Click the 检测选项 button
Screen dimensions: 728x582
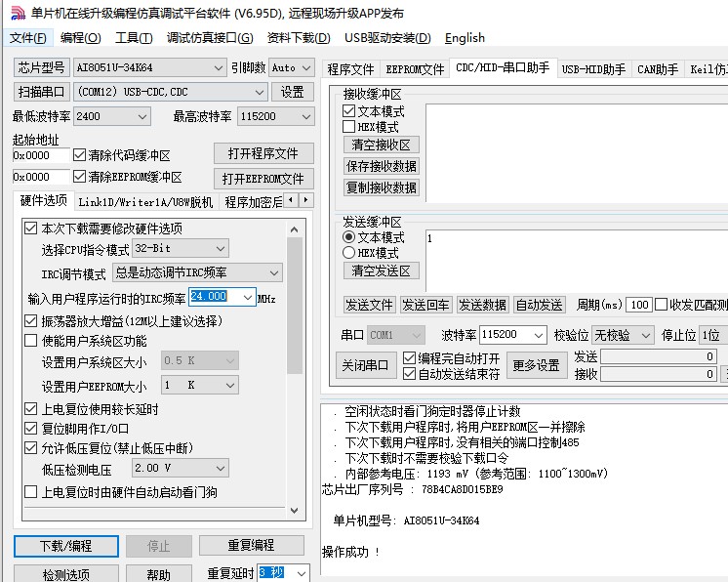[x=66, y=574]
